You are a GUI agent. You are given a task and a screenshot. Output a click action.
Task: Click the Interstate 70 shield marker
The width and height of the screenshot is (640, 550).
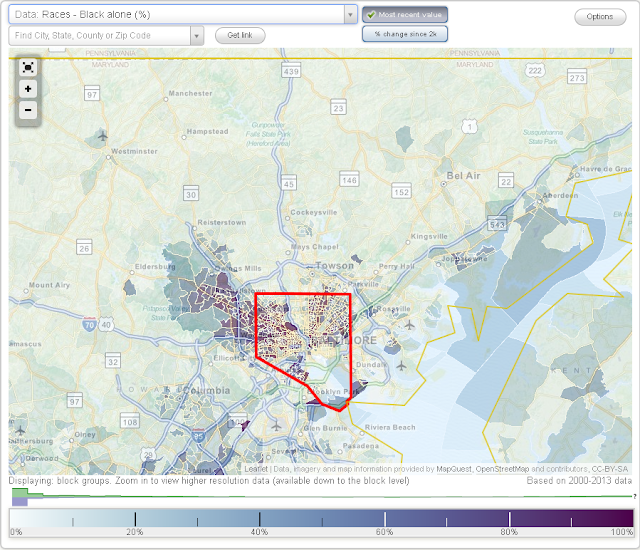pos(89,325)
